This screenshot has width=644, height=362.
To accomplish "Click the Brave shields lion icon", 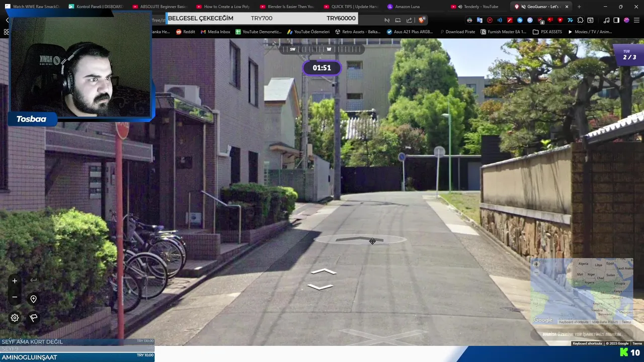I will [x=422, y=20].
